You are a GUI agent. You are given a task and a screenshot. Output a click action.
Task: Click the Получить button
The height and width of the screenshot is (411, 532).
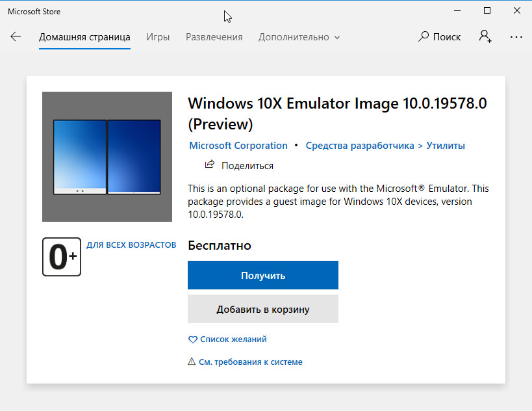(x=263, y=275)
